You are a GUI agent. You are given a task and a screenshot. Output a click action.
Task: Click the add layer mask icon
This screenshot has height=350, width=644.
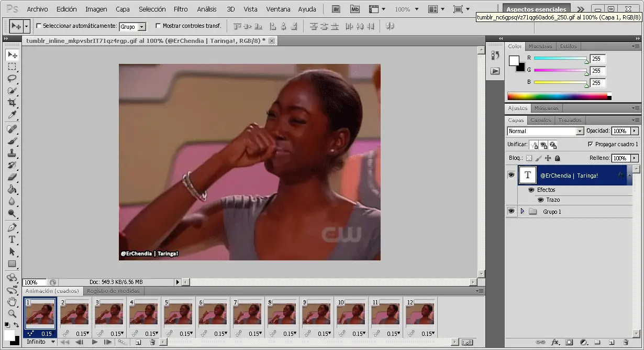(569, 343)
